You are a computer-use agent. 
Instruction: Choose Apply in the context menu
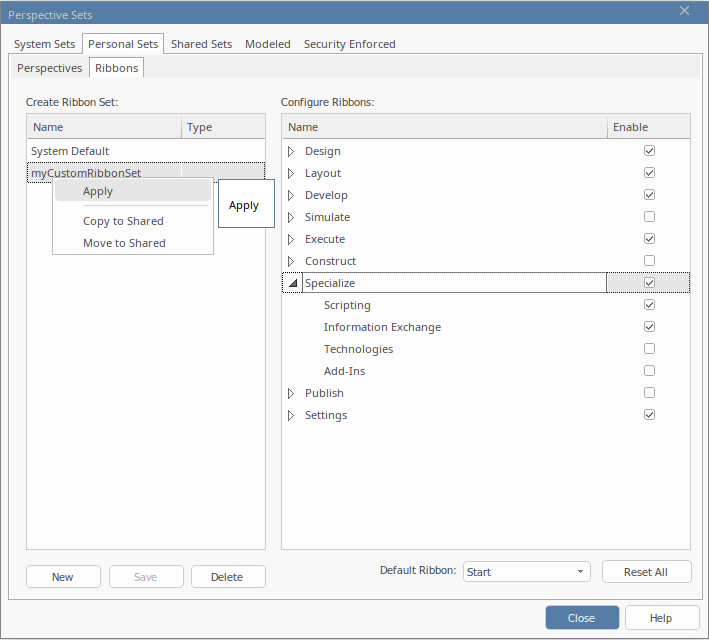[x=98, y=191]
